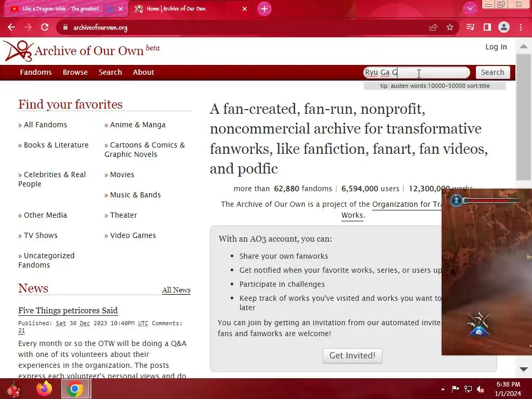This screenshot has height=399, width=532.
Task: Click the page scrollbar down arrow
Action: (x=524, y=369)
